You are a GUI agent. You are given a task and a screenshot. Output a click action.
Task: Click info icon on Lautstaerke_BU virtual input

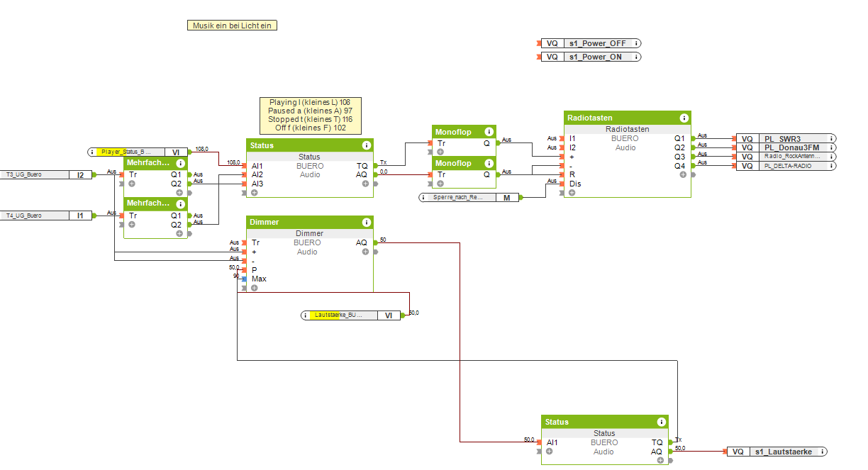pyautogui.click(x=306, y=315)
